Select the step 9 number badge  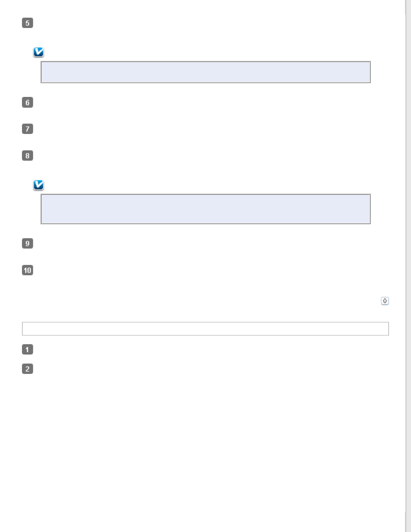pyautogui.click(x=28, y=243)
